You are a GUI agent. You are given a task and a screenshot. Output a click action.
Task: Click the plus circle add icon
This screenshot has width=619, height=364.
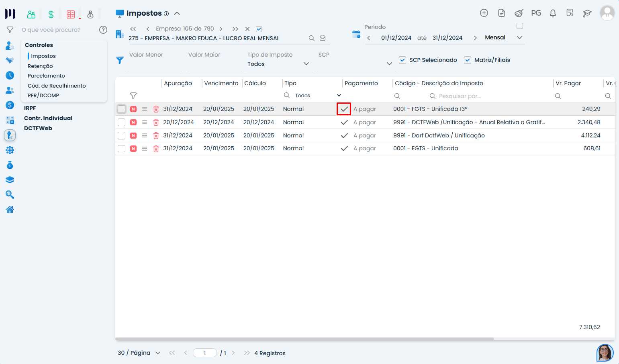[x=484, y=13]
